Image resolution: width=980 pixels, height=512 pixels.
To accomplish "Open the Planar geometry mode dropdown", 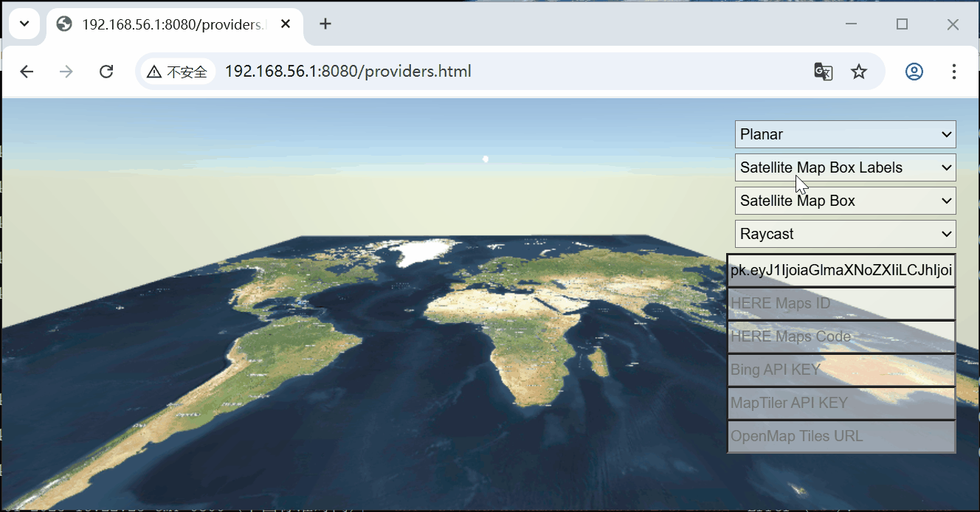I will click(x=845, y=134).
